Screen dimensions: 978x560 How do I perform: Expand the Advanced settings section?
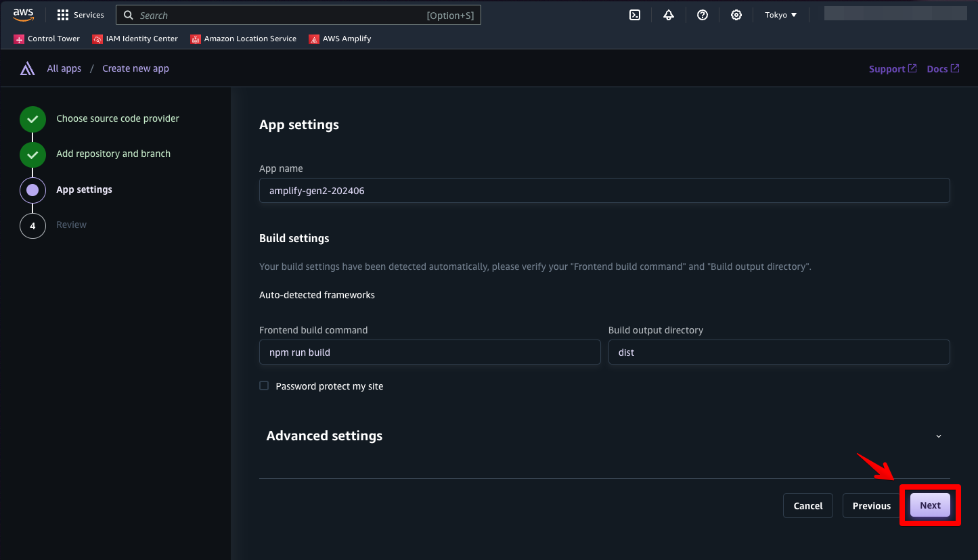tap(938, 436)
